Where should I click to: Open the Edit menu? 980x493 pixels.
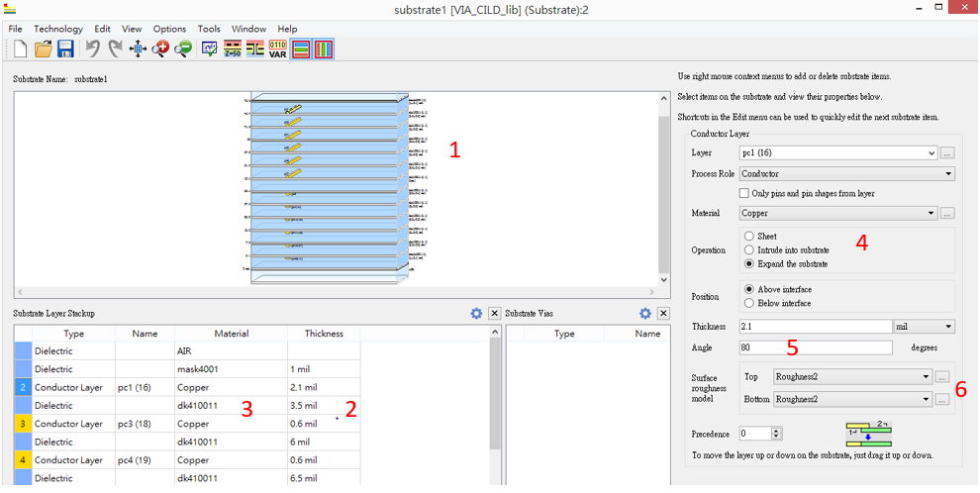[102, 29]
